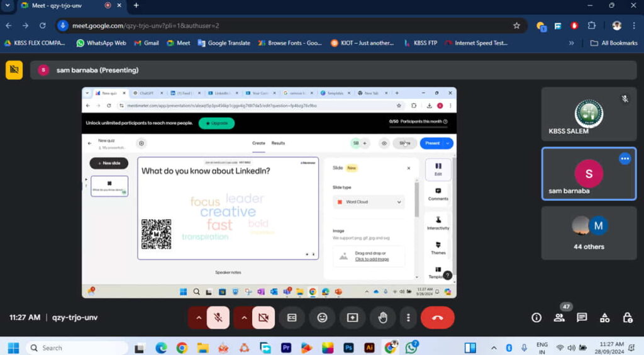The image size is (644, 355).
Task: Open the All Bookmarks folder
Action: click(614, 43)
